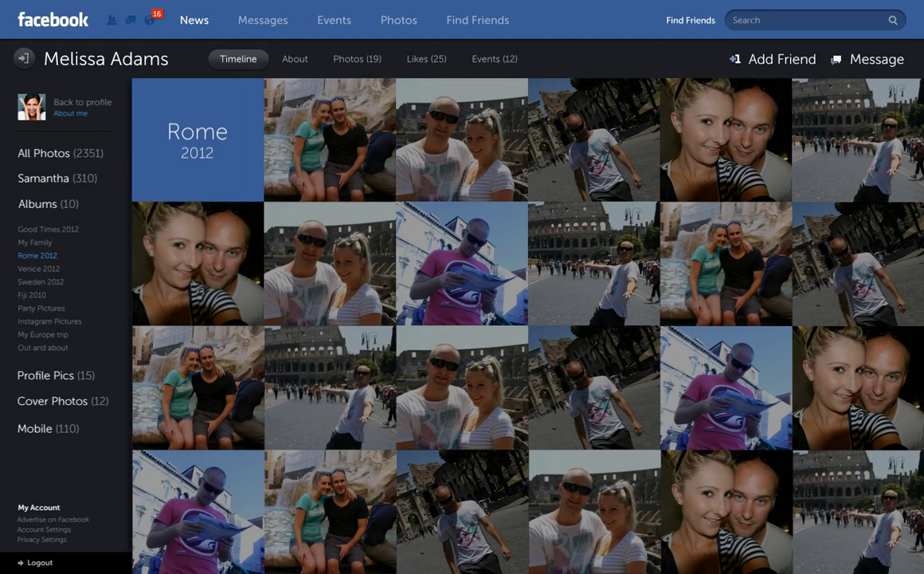Viewport: 924px width, 574px height.
Task: Switch to the Timeline tab
Action: (x=238, y=59)
